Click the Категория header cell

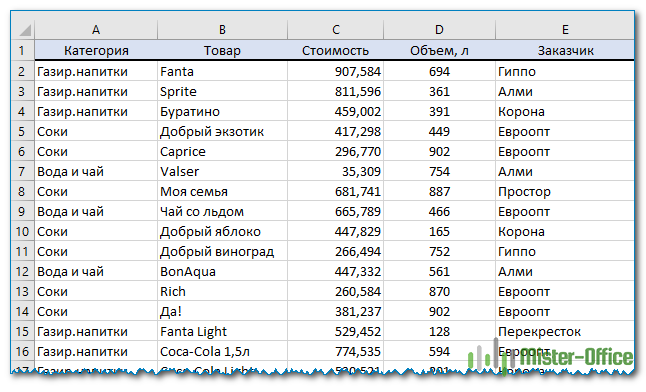click(x=96, y=50)
